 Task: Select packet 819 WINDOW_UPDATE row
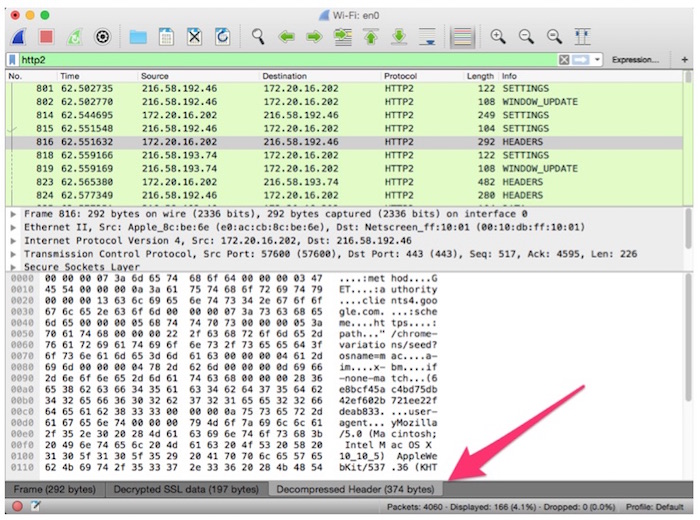point(344,169)
